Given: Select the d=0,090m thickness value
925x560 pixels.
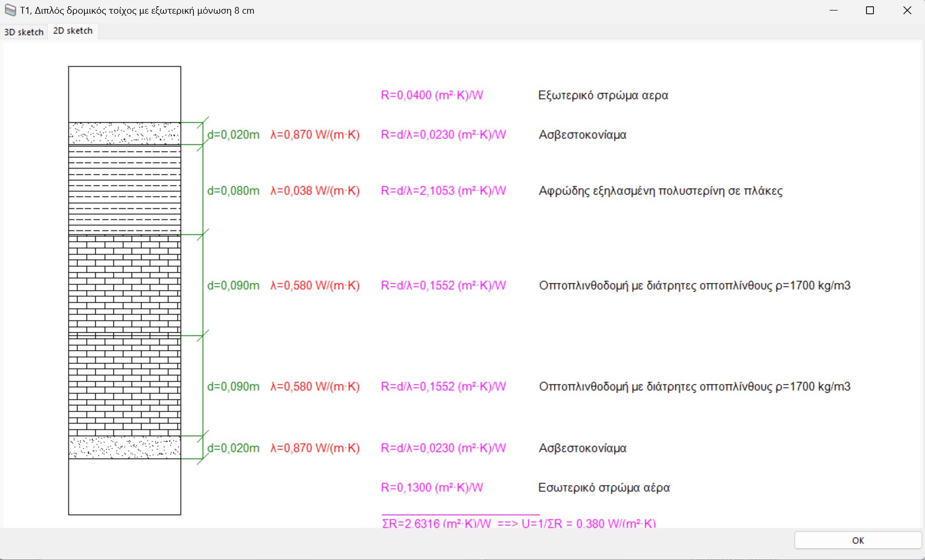Looking at the screenshot, I should click(x=233, y=285).
